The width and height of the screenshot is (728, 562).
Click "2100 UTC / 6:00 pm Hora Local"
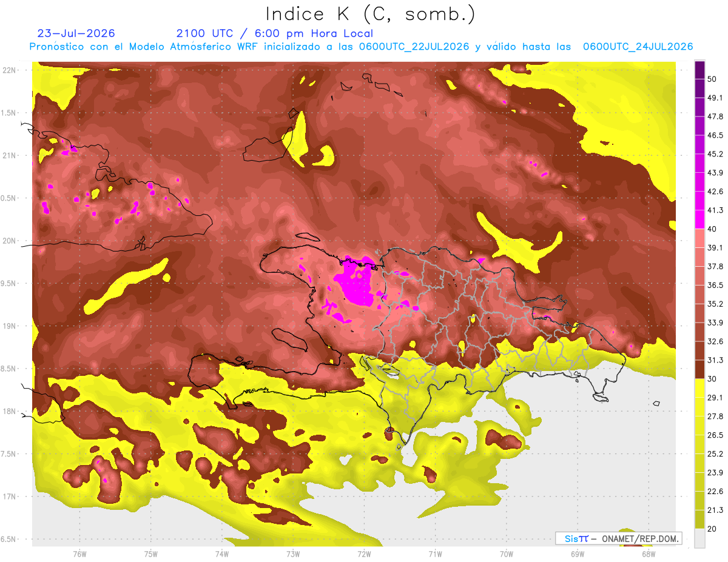[x=275, y=33]
